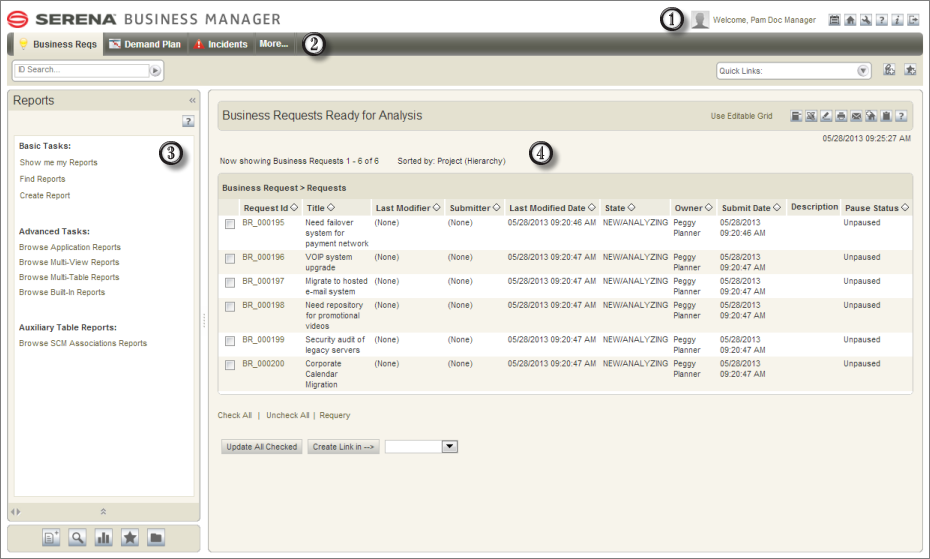Click the print icon in report toolbar
Screen dimensions: 930x559
click(841, 116)
